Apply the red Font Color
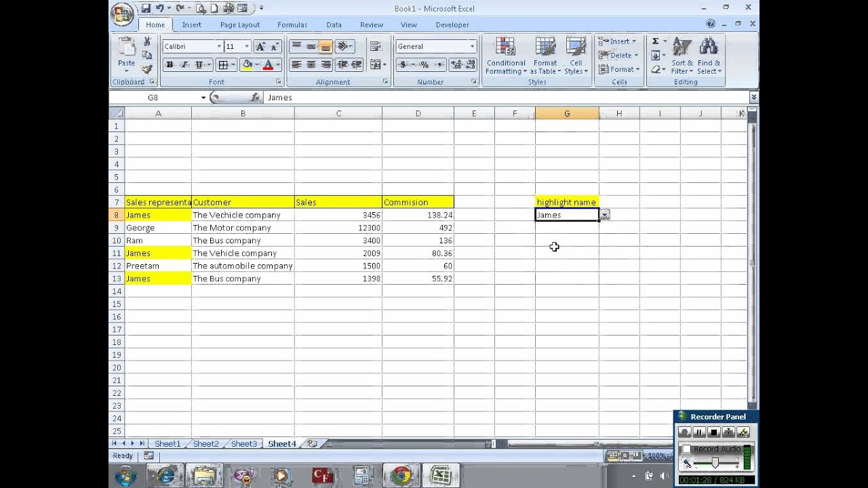The image size is (868, 488). [x=268, y=64]
